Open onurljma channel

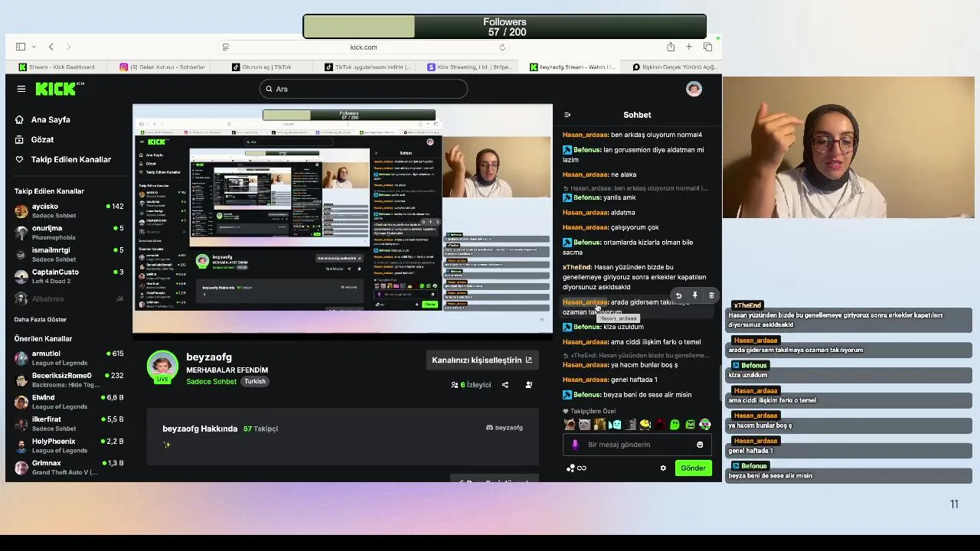69,233
